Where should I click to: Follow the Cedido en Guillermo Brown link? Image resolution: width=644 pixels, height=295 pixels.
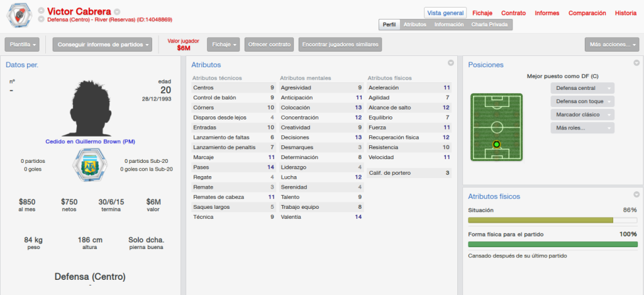coord(90,142)
